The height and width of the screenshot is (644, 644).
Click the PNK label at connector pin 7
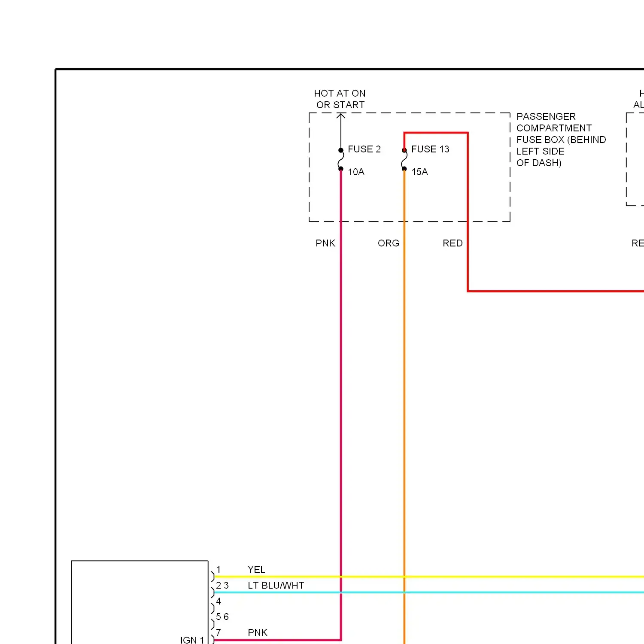(x=258, y=632)
